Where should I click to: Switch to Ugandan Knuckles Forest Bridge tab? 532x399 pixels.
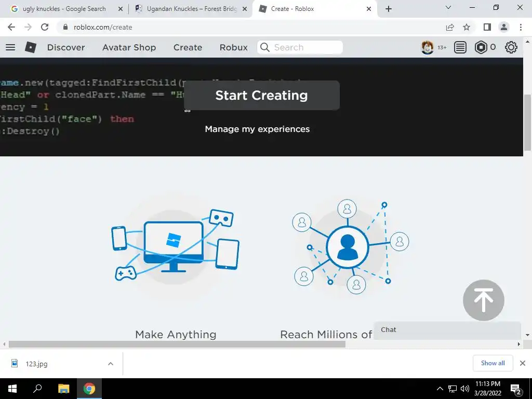pos(192,9)
